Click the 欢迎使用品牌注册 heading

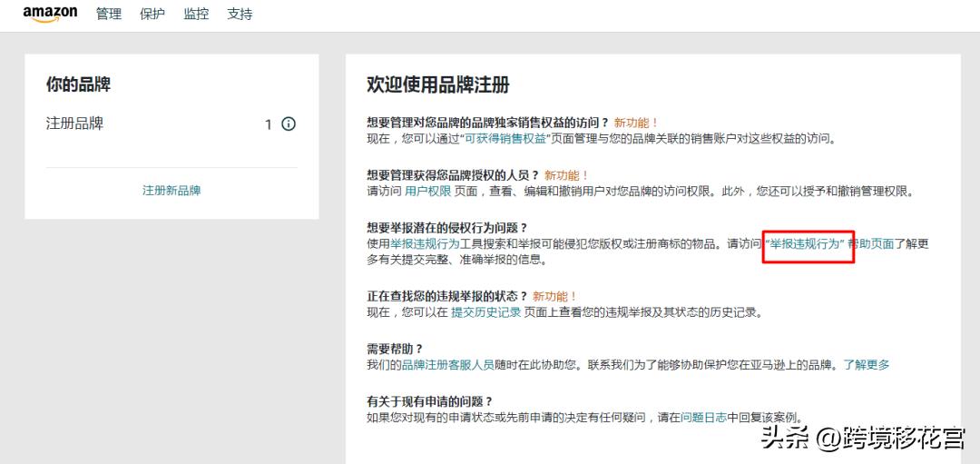(437, 85)
